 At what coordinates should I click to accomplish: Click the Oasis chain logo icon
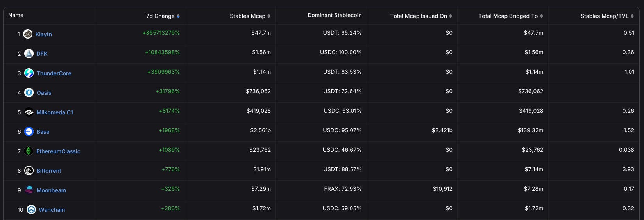(x=29, y=92)
